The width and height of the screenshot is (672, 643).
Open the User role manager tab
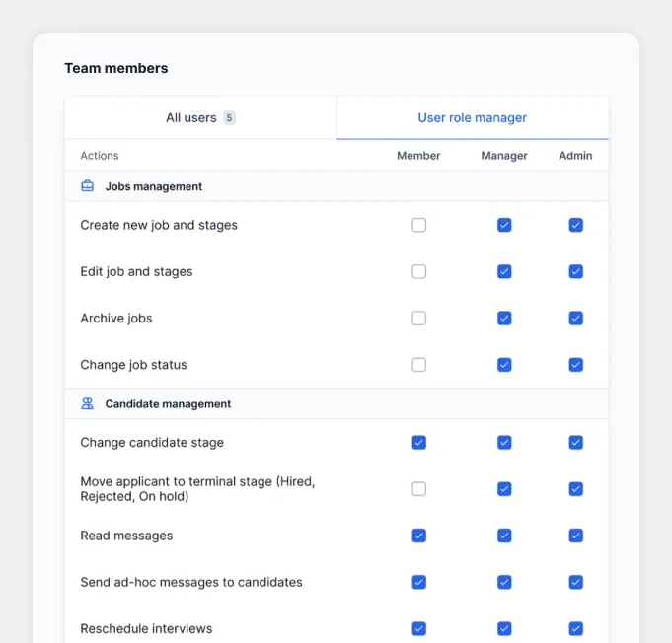pyautogui.click(x=472, y=117)
